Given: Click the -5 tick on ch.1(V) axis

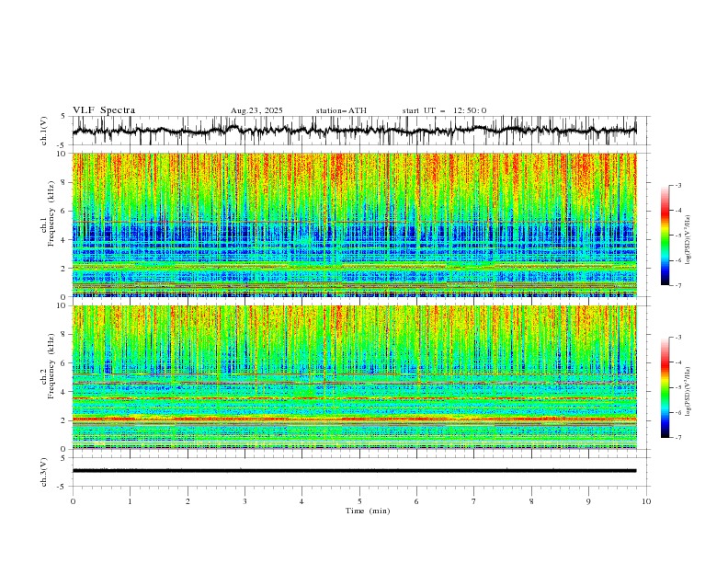Looking at the screenshot, I should 62,145.
